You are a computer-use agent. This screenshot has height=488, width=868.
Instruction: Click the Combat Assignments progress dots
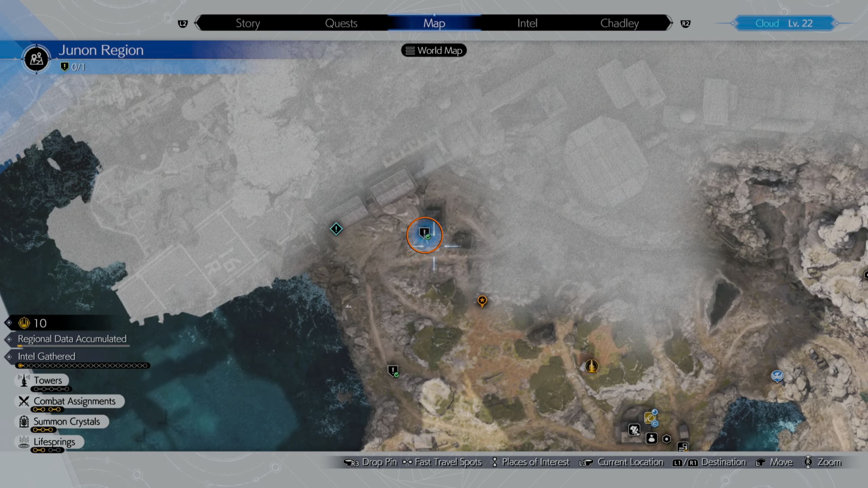click(x=47, y=409)
